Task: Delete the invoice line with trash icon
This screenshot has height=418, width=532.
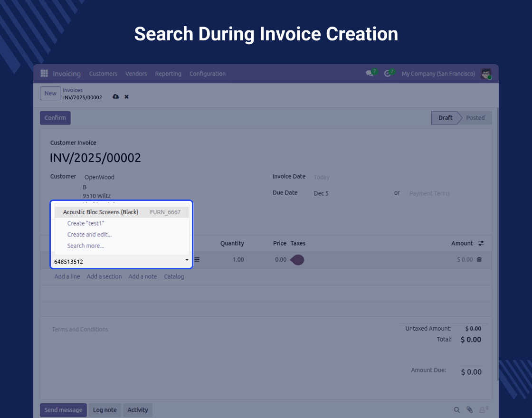Action: pyautogui.click(x=479, y=259)
